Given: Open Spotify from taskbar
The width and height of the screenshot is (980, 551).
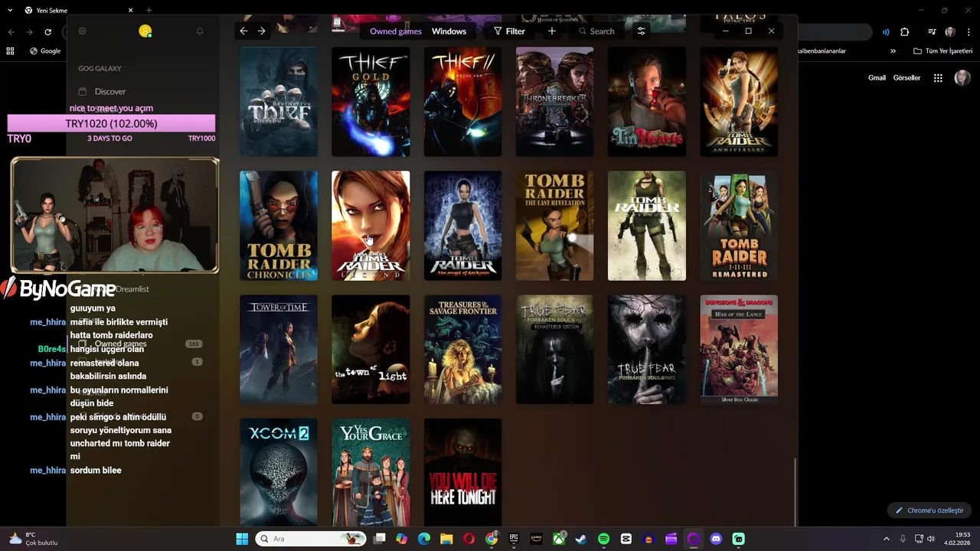Looking at the screenshot, I should [x=603, y=539].
